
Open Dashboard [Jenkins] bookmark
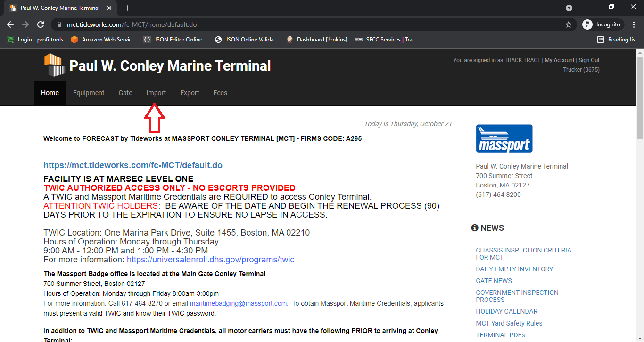(x=316, y=40)
